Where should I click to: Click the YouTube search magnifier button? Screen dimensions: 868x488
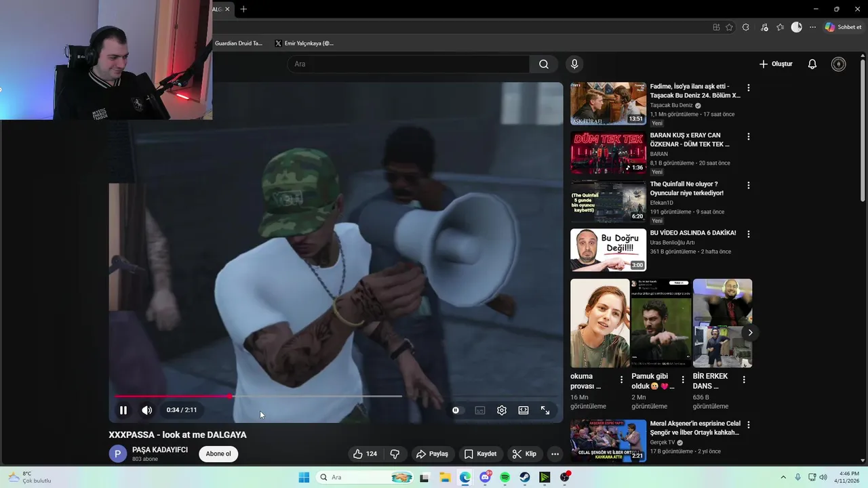coord(544,64)
